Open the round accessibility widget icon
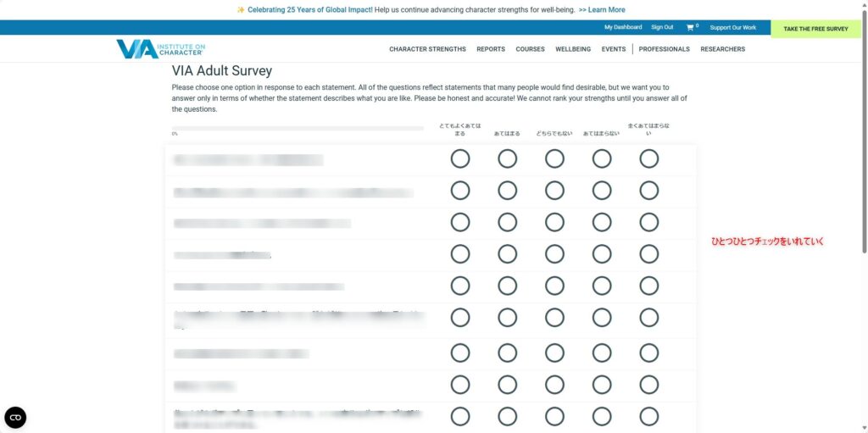The height and width of the screenshot is (433, 868). tap(15, 418)
